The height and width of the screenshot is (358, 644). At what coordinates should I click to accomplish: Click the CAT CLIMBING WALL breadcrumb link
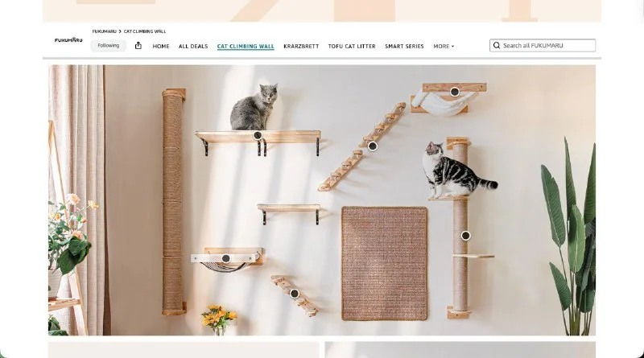[145, 31]
